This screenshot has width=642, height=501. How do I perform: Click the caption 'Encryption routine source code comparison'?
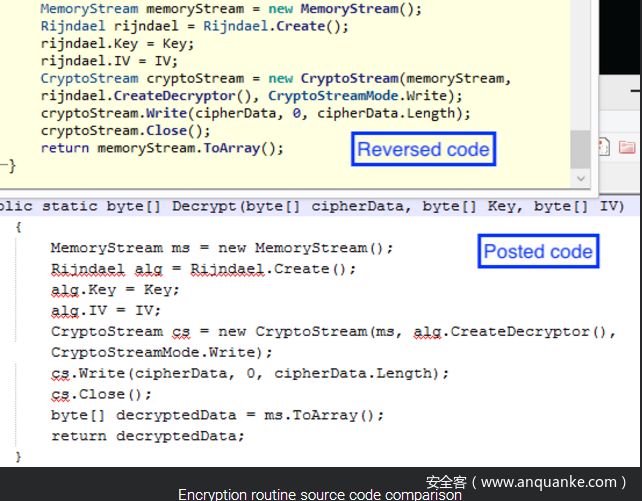click(320, 494)
